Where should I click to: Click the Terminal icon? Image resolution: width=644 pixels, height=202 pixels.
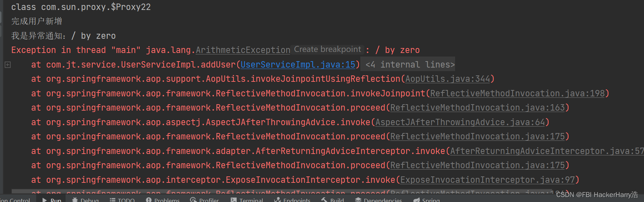233,200
